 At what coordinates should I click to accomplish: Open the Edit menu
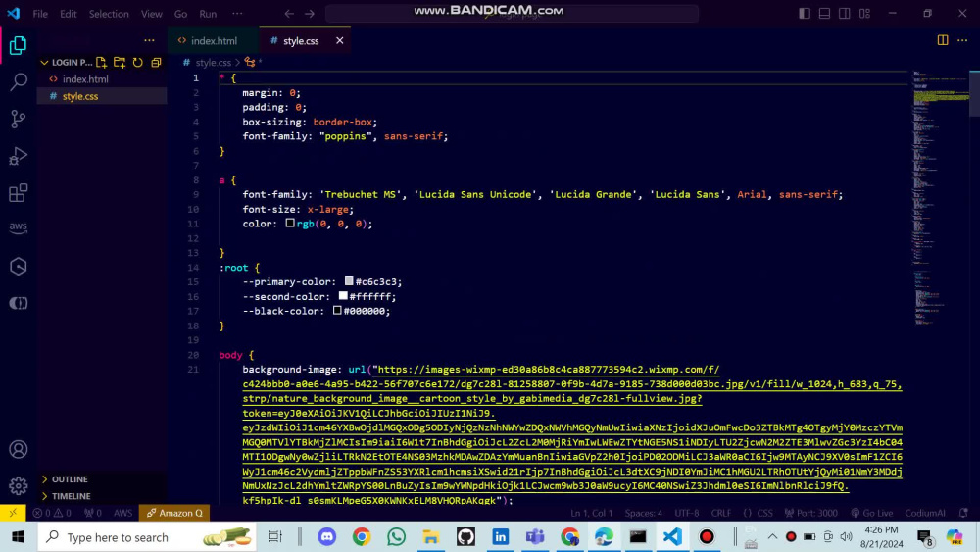[x=69, y=14]
